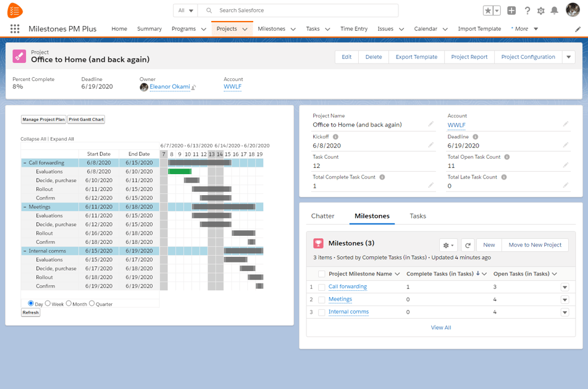Click the search magnifier icon
This screenshot has height=389, width=588.
(209, 10)
